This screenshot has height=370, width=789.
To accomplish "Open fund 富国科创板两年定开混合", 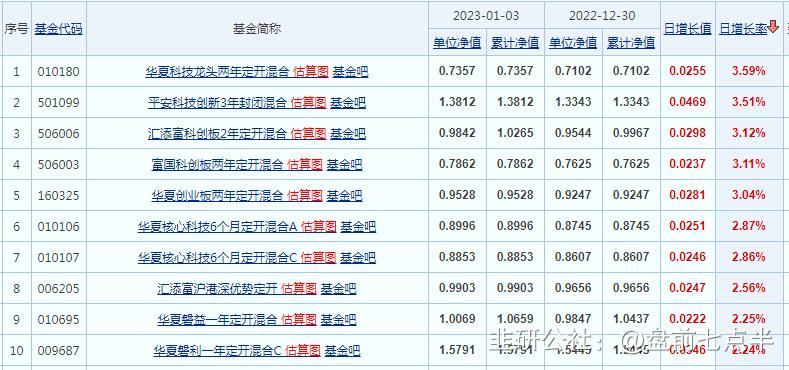I will pyautogui.click(x=217, y=165).
